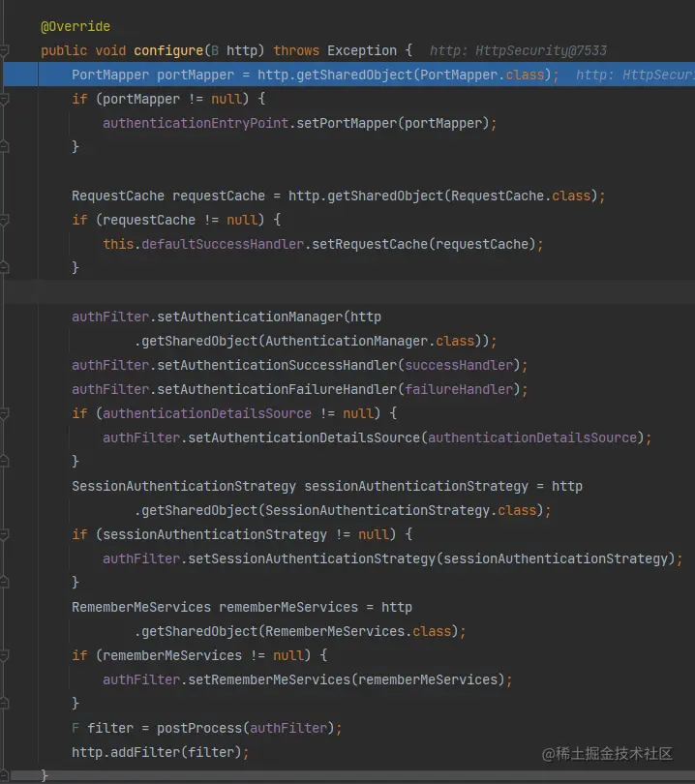Click 'RememberMeServices rememberMeServices = http' line

pos(242,607)
